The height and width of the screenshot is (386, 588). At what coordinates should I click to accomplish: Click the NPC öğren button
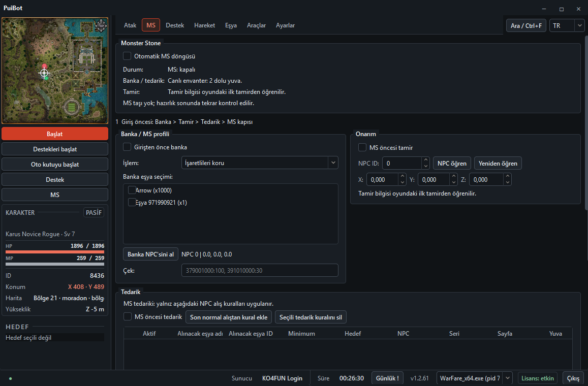coord(452,163)
